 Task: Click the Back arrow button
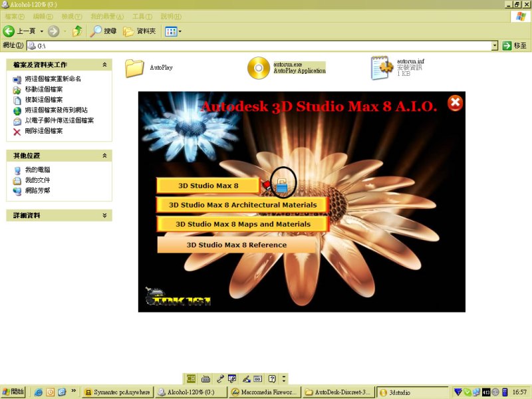9,31
